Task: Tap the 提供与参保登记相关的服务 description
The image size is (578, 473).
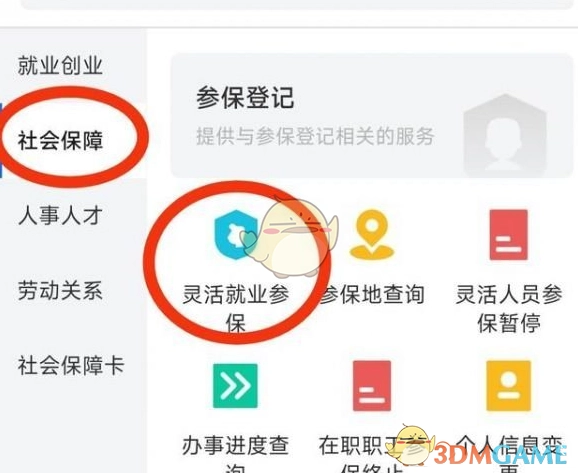Action: [315, 136]
